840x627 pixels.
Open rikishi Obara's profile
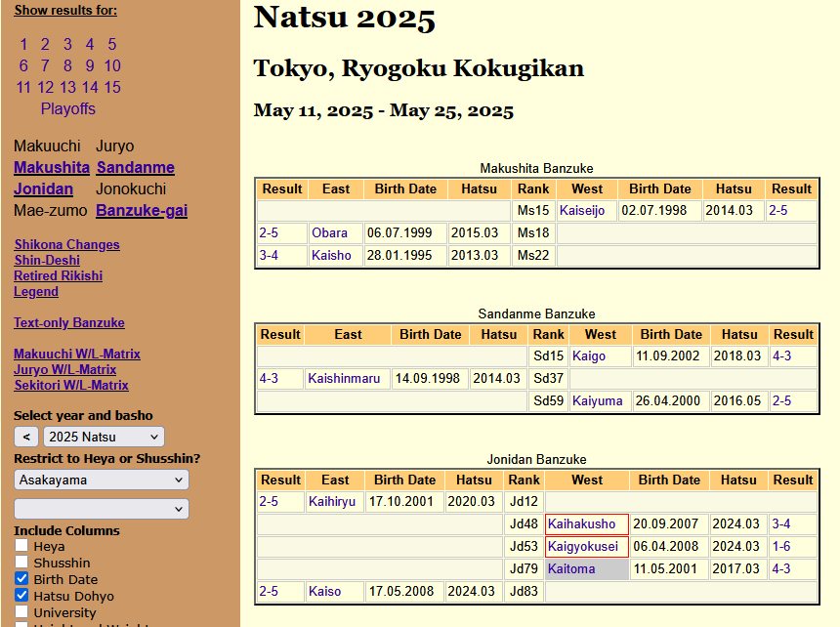click(x=329, y=232)
